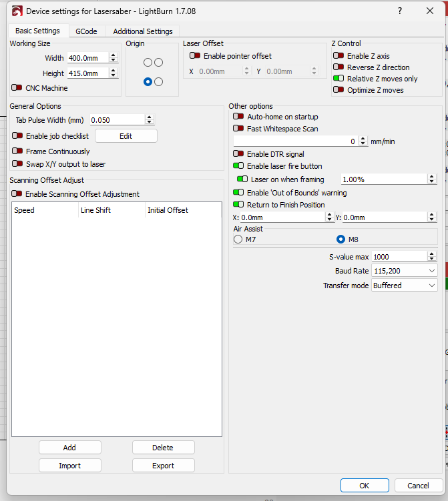Toggle the CNC Machine switch

[x=17, y=88]
